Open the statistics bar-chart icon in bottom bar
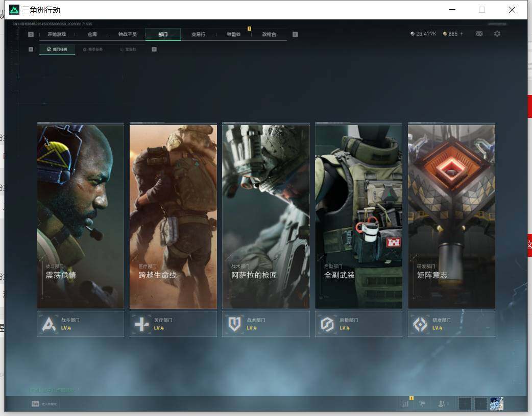 (x=405, y=404)
